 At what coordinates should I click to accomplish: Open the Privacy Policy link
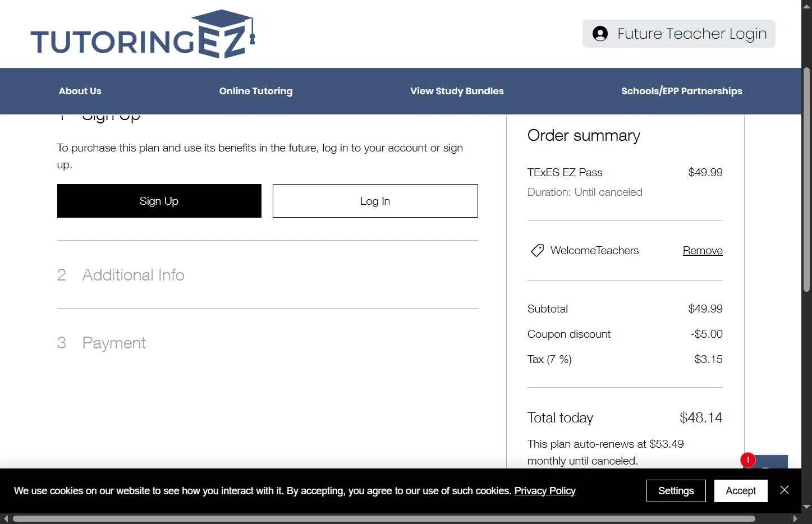[x=545, y=491]
